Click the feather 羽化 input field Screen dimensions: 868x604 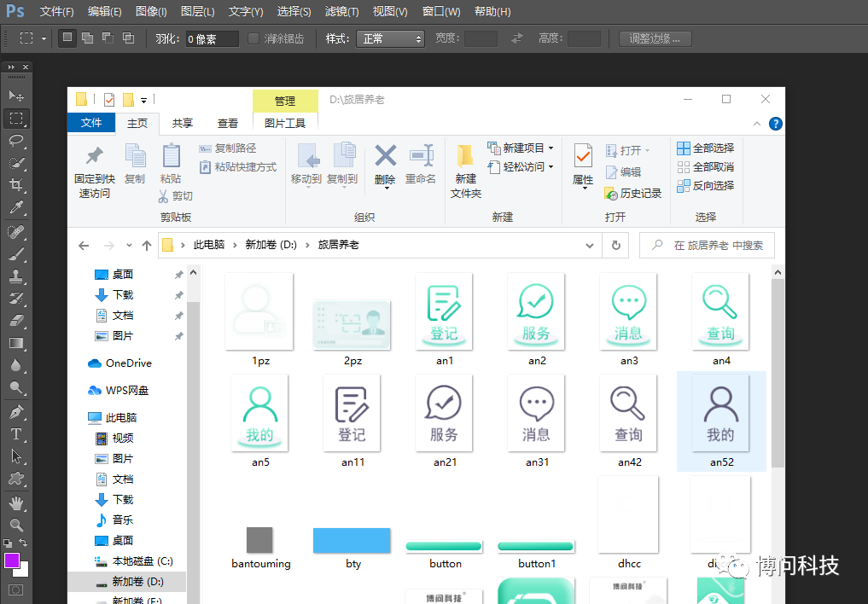(x=212, y=38)
